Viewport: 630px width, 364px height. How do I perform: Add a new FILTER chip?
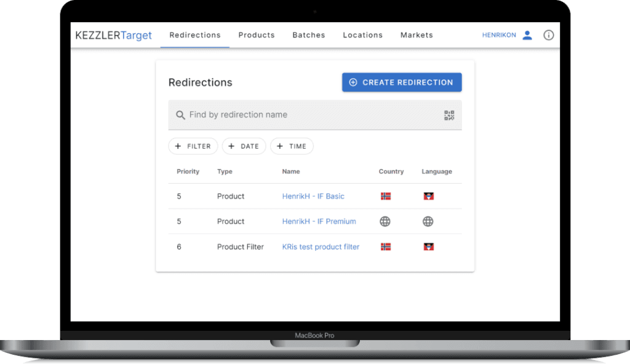tap(193, 146)
